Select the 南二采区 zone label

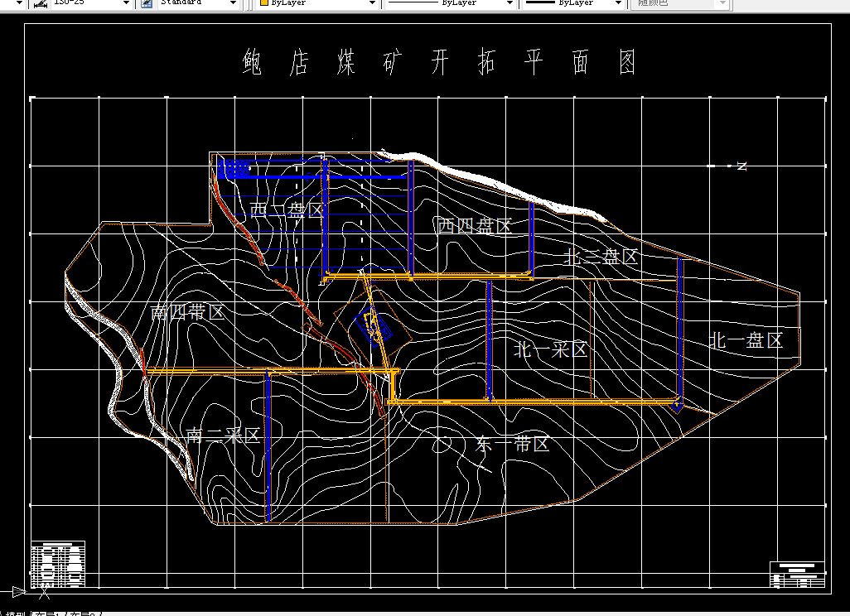click(x=224, y=435)
